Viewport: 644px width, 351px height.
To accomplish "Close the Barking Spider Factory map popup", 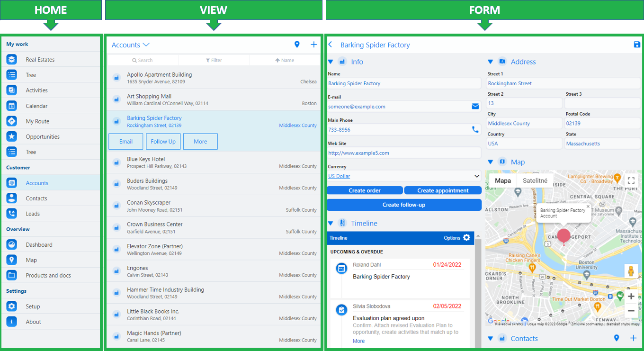I will [x=588, y=207].
